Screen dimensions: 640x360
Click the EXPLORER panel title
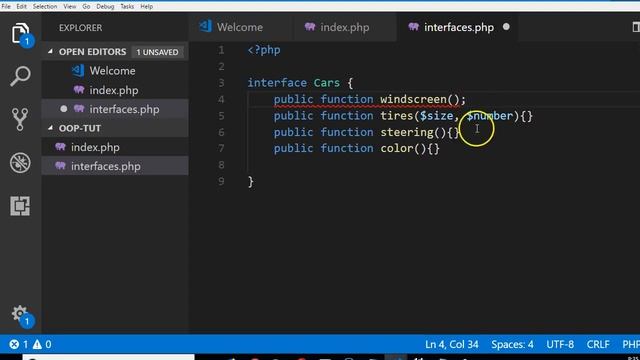pyautogui.click(x=80, y=28)
